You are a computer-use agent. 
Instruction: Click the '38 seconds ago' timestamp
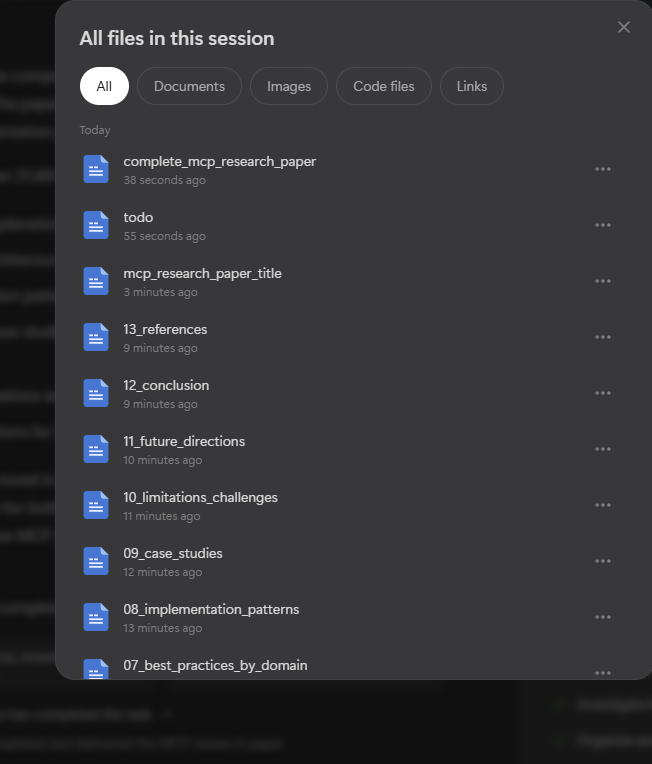click(165, 180)
